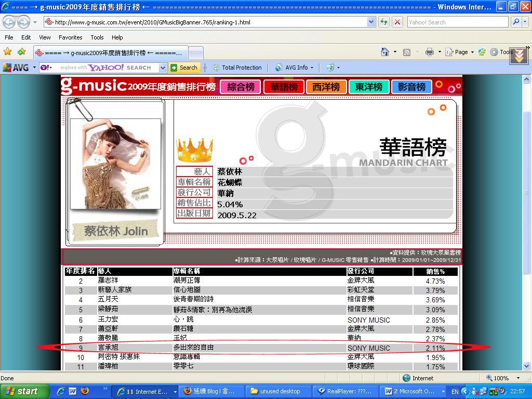Image resolution: width=532 pixels, height=399 pixels.
Task: Expand Home button dropdown arrow
Action: pos(395,52)
